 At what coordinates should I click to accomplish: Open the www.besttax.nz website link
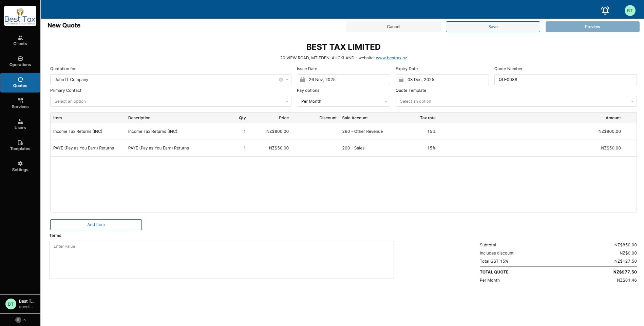click(x=391, y=58)
